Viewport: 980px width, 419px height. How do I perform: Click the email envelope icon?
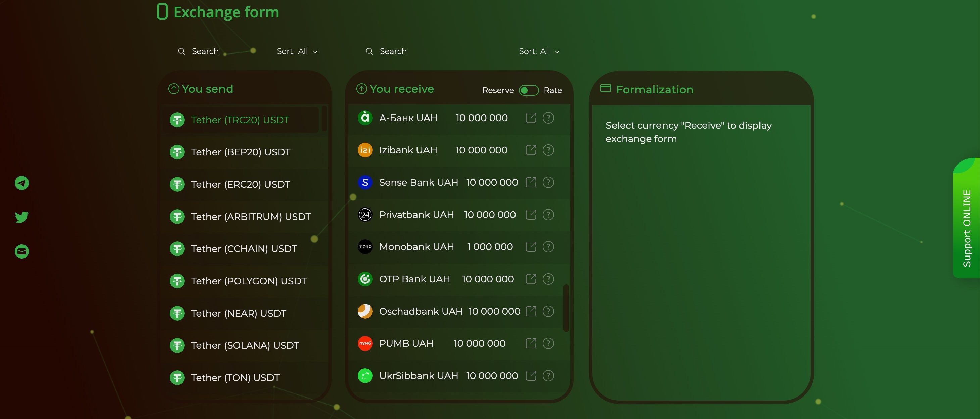[x=22, y=251]
